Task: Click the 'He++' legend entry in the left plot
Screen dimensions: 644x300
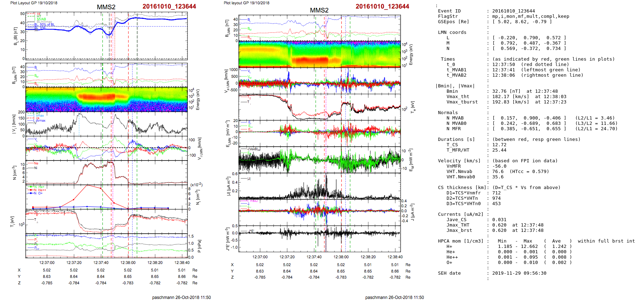Action: coord(40,190)
